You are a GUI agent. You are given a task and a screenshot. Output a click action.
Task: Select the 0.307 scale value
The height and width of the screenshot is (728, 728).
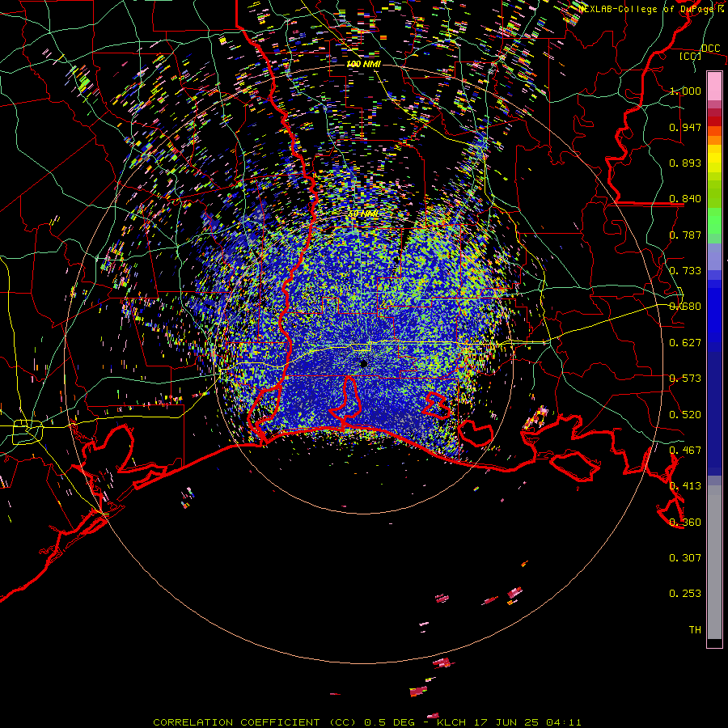tap(685, 558)
